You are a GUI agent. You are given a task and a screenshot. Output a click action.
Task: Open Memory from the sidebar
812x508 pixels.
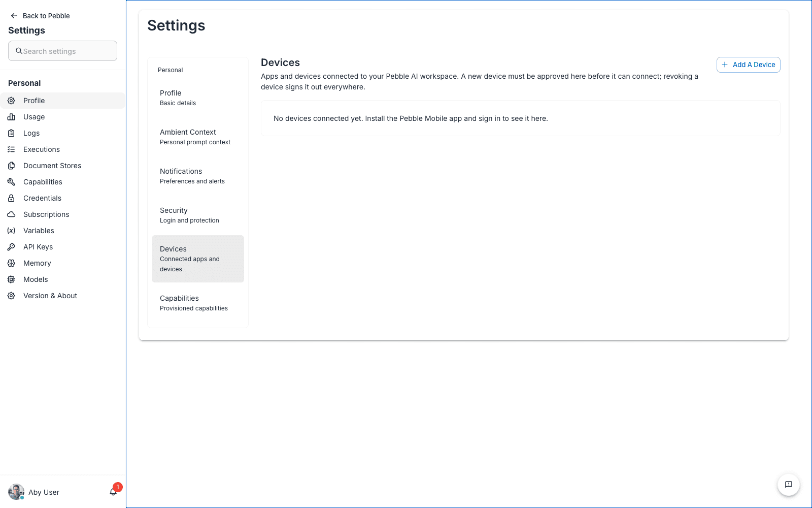62,263
